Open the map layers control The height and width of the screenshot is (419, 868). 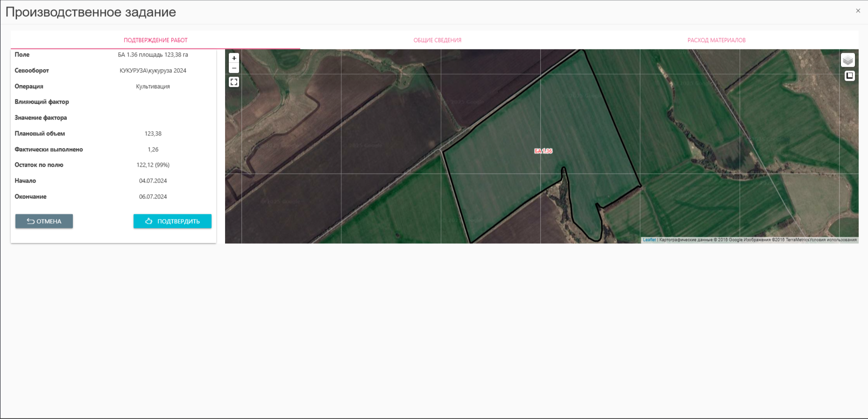click(x=848, y=60)
